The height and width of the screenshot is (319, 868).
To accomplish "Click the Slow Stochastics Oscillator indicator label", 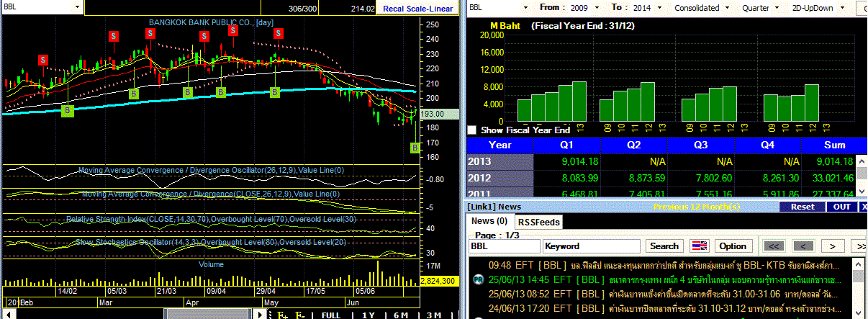I will click(210, 242).
